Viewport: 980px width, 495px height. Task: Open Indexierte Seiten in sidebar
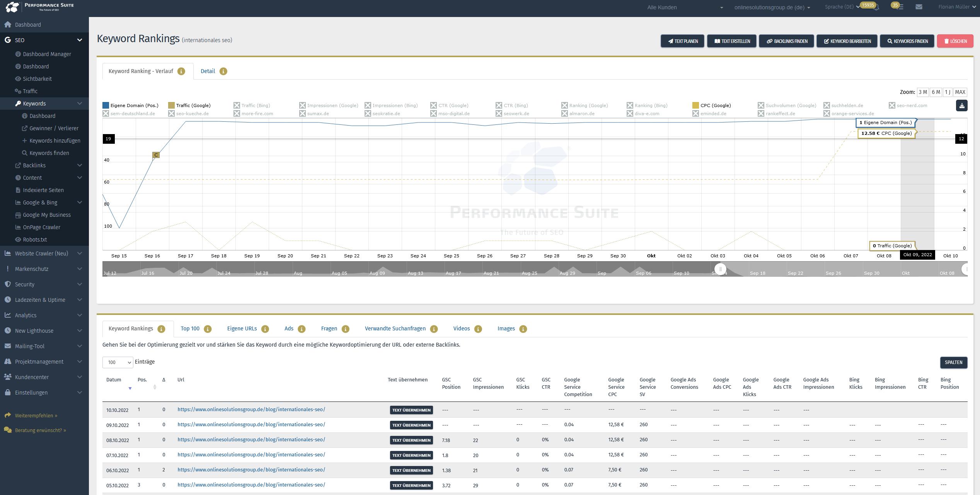39,190
